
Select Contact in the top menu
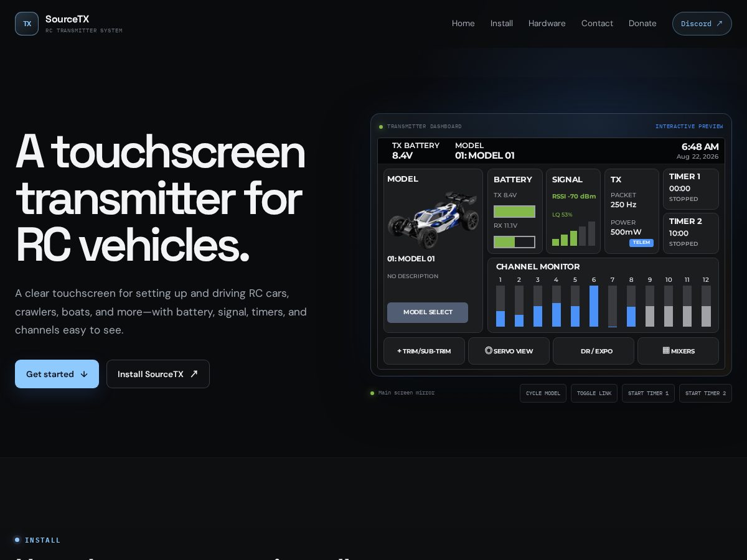(x=597, y=24)
